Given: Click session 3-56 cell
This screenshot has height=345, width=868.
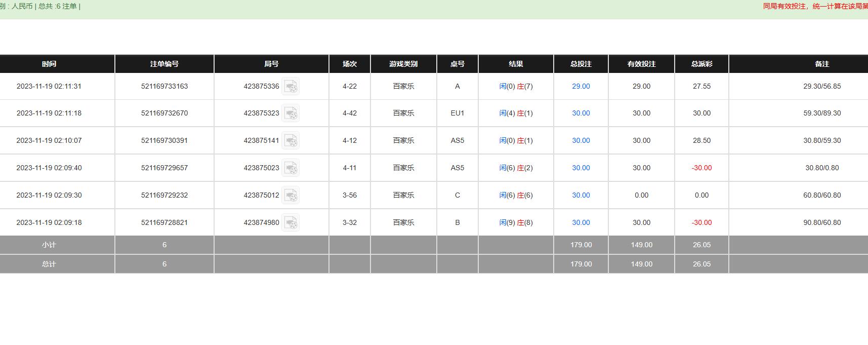Looking at the screenshot, I should point(350,195).
